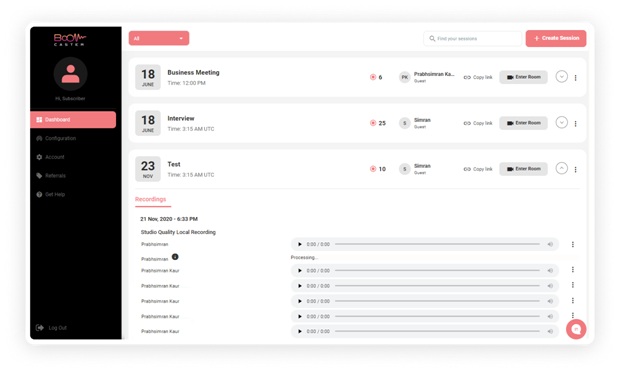Click the info icon beside Prabhsimran
619x372 pixels.
coord(175,257)
